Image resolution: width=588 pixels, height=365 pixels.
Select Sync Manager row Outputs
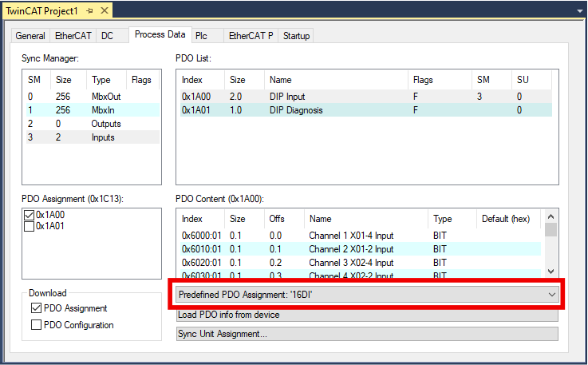(x=93, y=124)
